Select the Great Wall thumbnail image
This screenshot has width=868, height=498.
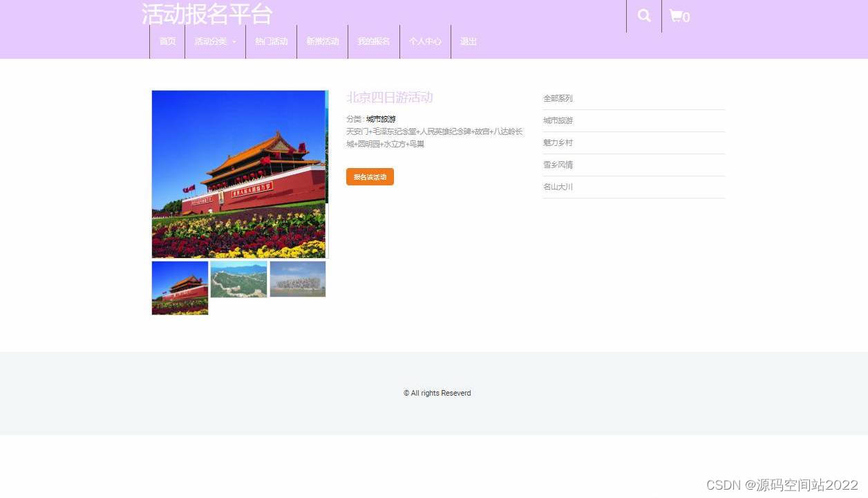point(238,279)
